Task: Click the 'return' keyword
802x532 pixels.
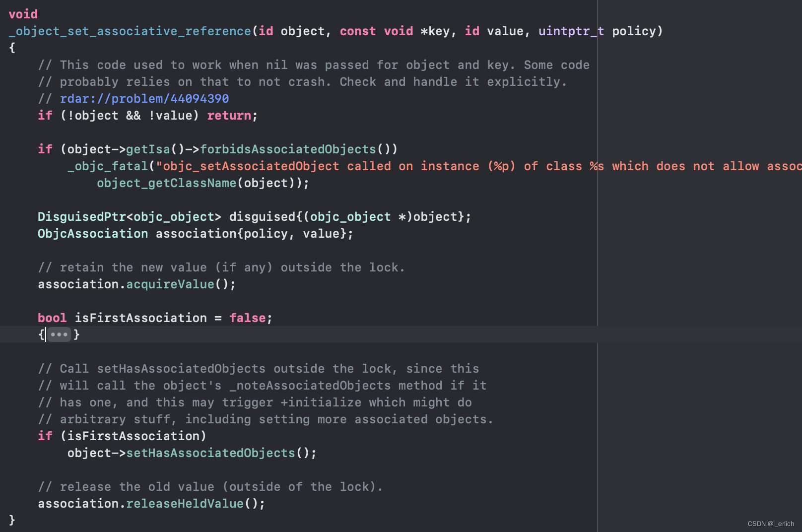Action: point(229,116)
